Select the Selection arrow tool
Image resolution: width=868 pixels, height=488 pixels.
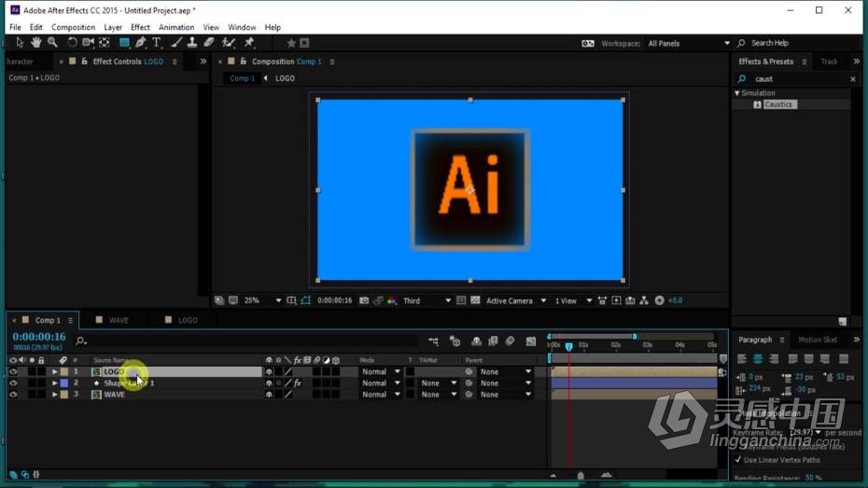coord(20,43)
